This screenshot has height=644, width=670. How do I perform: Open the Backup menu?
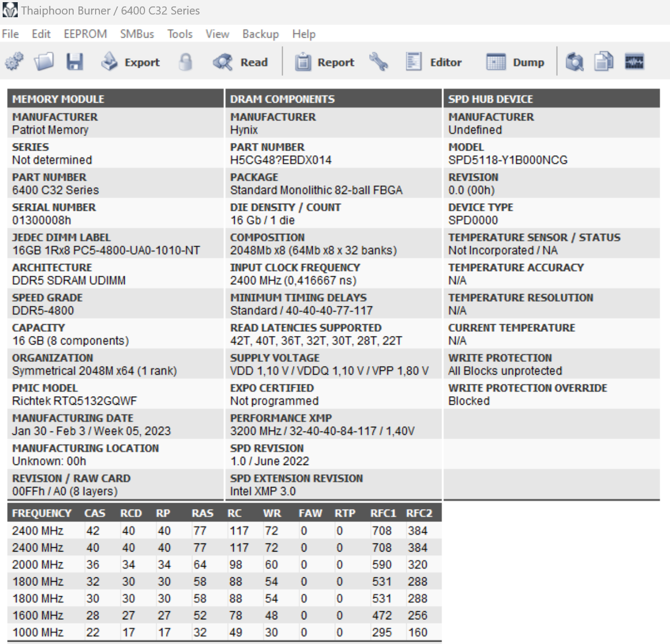coord(260,34)
